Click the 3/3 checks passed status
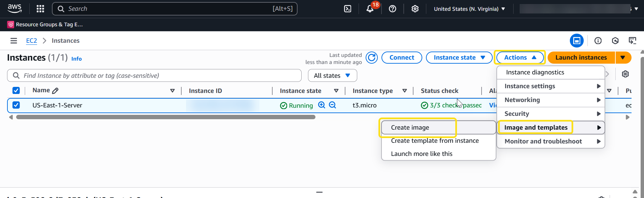Image resolution: width=644 pixels, height=198 pixels. click(452, 105)
